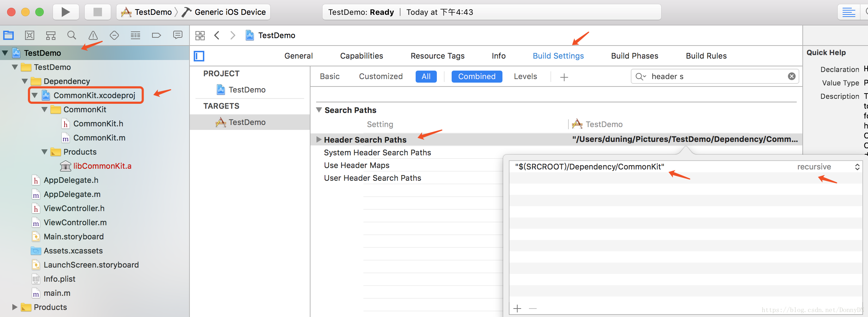Collapse the Products folder under CommonKit.xcodeproj
This screenshot has width=868, height=317.
click(x=44, y=152)
